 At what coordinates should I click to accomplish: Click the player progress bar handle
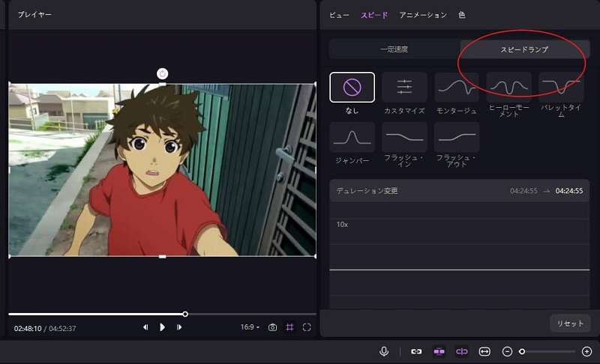coord(185,314)
